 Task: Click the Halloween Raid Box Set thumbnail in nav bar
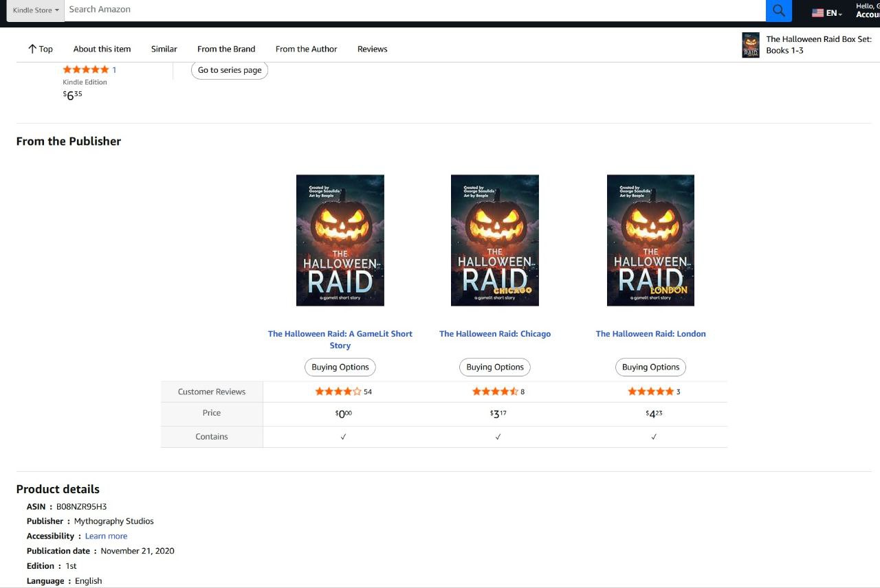coord(751,45)
